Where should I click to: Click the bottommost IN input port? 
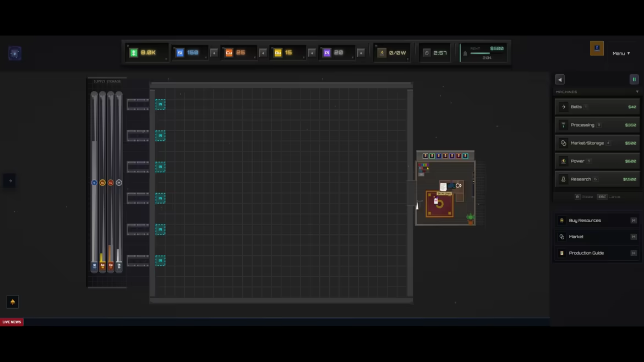coord(160,261)
